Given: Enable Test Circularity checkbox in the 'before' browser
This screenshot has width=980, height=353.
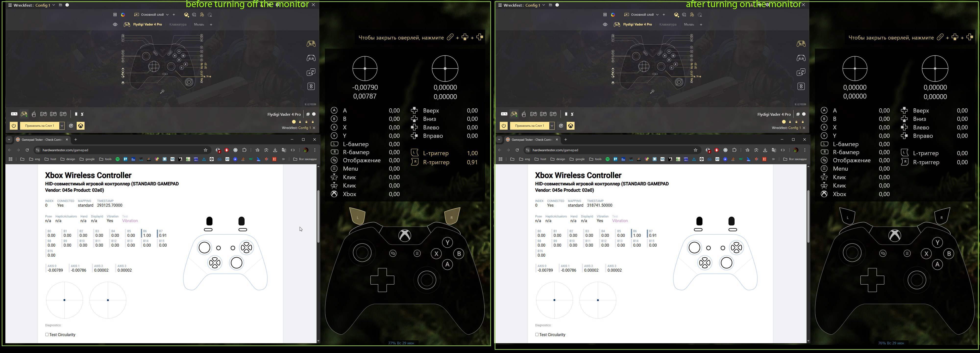Looking at the screenshot, I should coord(47,335).
